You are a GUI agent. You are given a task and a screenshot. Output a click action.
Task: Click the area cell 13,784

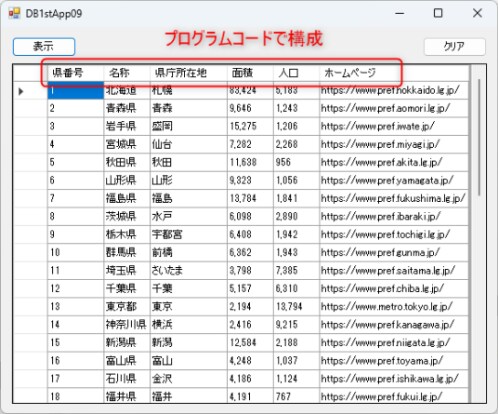click(x=250, y=198)
